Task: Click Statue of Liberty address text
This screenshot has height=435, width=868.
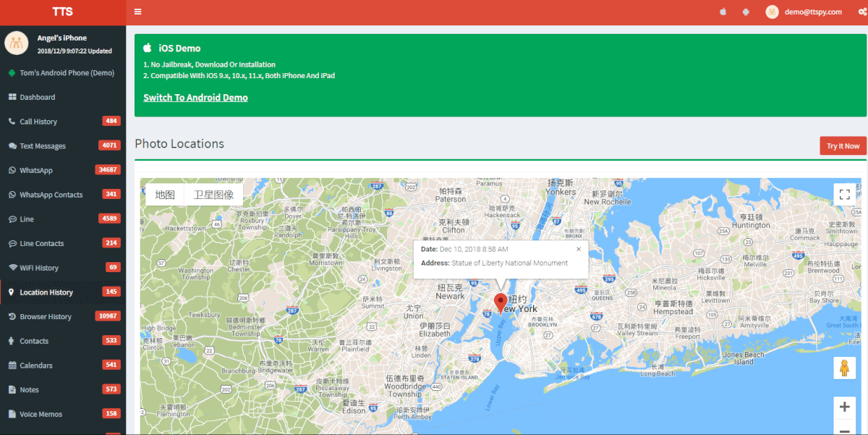Action: [x=510, y=263]
